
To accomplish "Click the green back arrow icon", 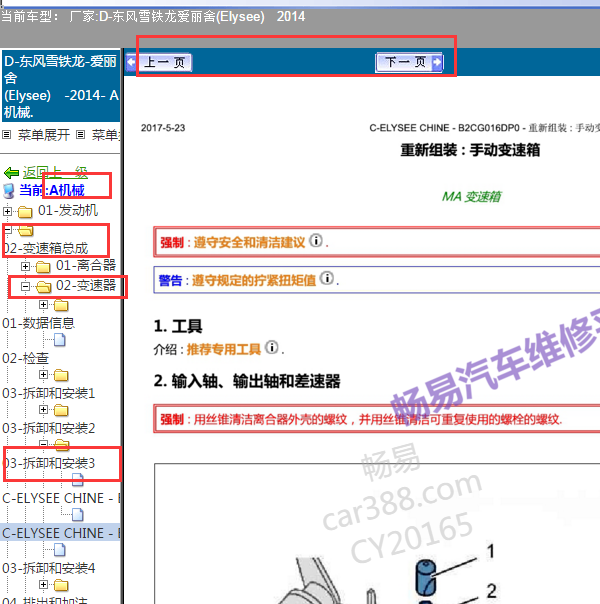I will pos(12,173).
